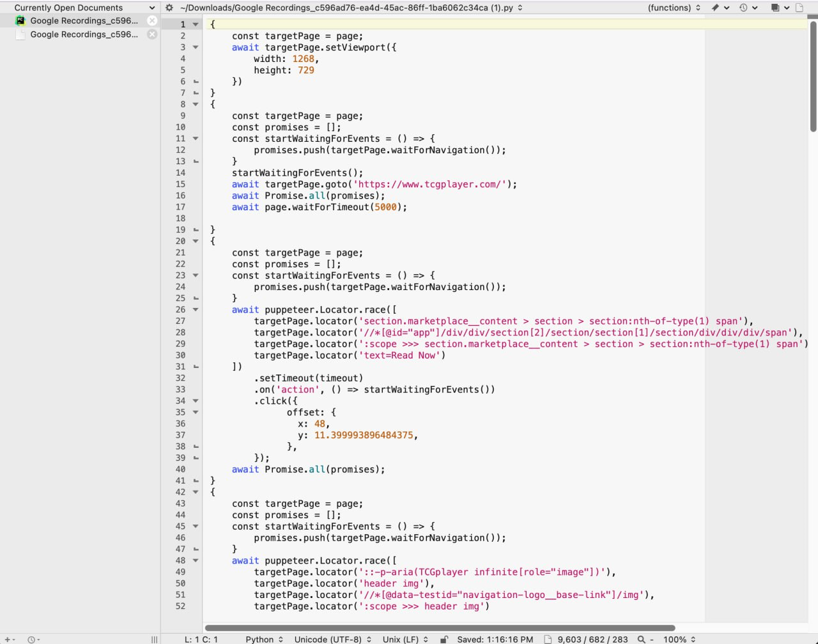818x644 pixels.
Task: Click the fold end marker at line 38
Action: tap(196, 447)
